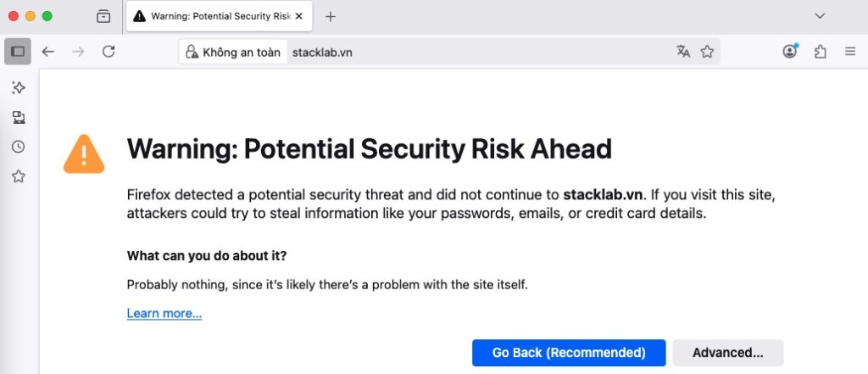
Task: Open the AI chatbot sidebar sparkle icon
Action: point(19,87)
